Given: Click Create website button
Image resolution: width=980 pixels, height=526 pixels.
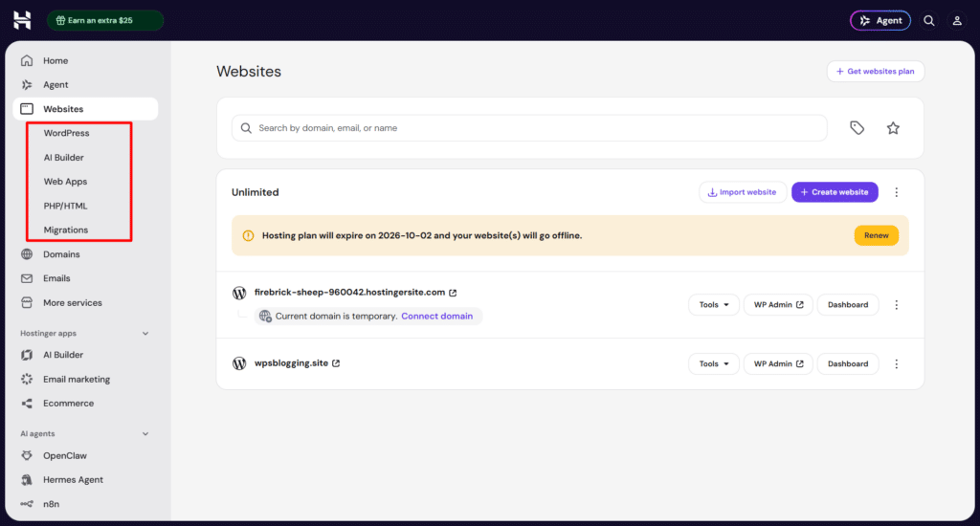Looking at the screenshot, I should [x=835, y=192].
